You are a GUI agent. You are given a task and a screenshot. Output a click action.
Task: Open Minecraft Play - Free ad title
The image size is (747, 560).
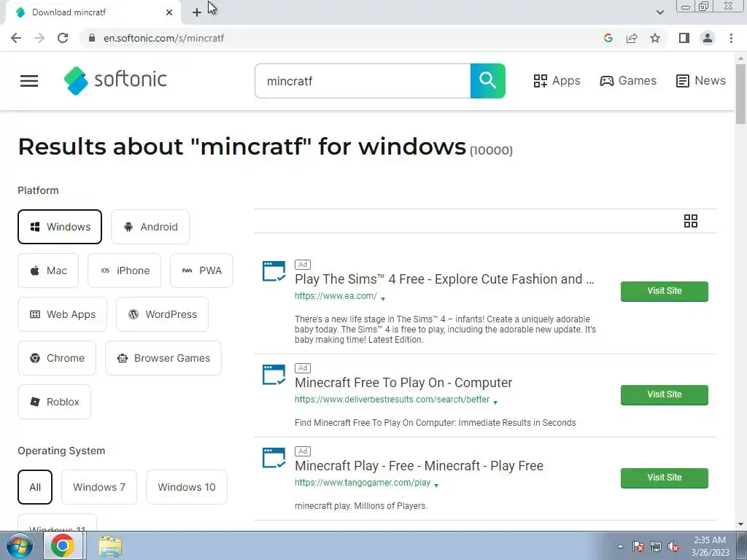[419, 466]
